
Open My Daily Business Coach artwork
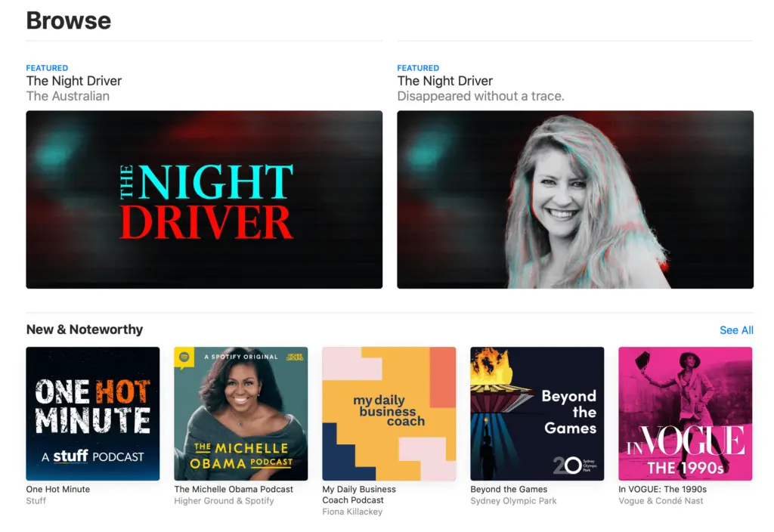pyautogui.click(x=389, y=413)
